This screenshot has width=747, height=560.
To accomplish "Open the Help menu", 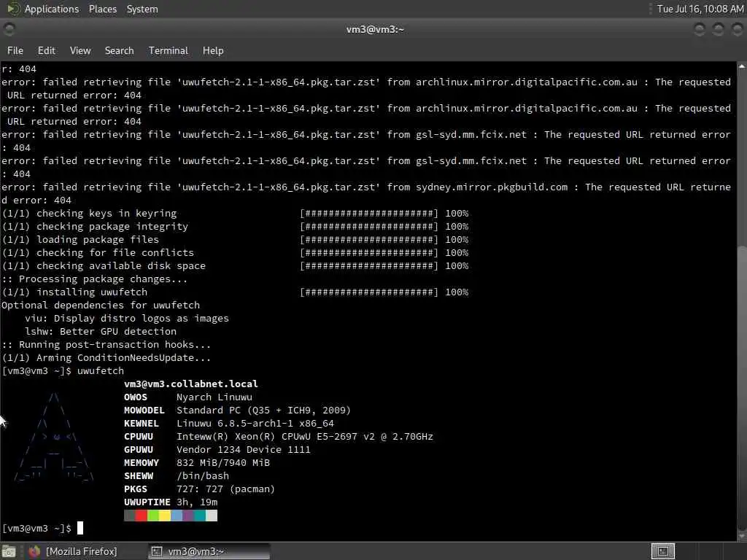I will point(213,50).
